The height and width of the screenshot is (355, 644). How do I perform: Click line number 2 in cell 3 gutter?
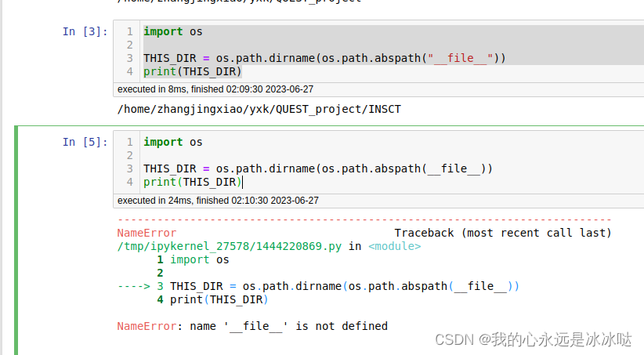coord(130,45)
